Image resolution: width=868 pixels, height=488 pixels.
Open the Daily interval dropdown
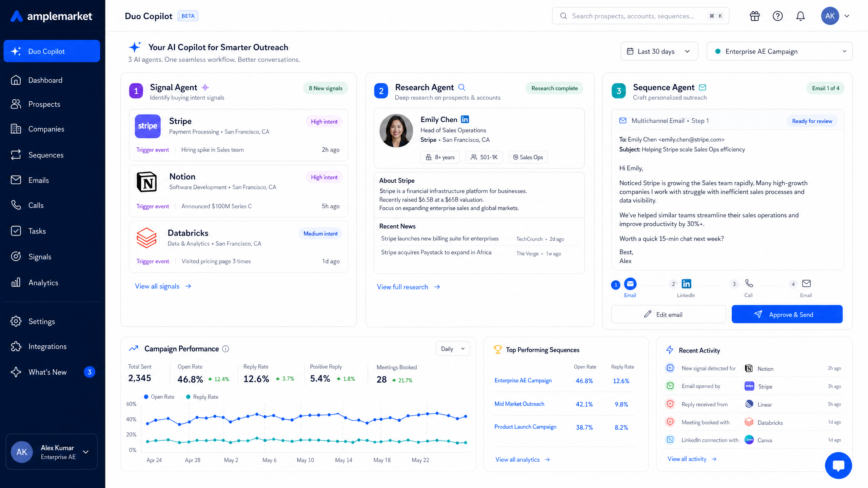click(x=453, y=349)
